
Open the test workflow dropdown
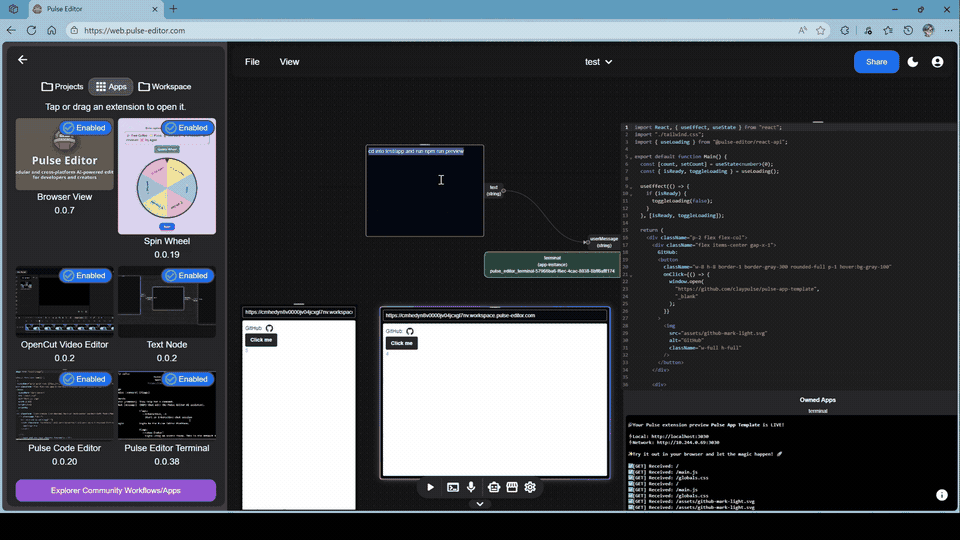(598, 62)
